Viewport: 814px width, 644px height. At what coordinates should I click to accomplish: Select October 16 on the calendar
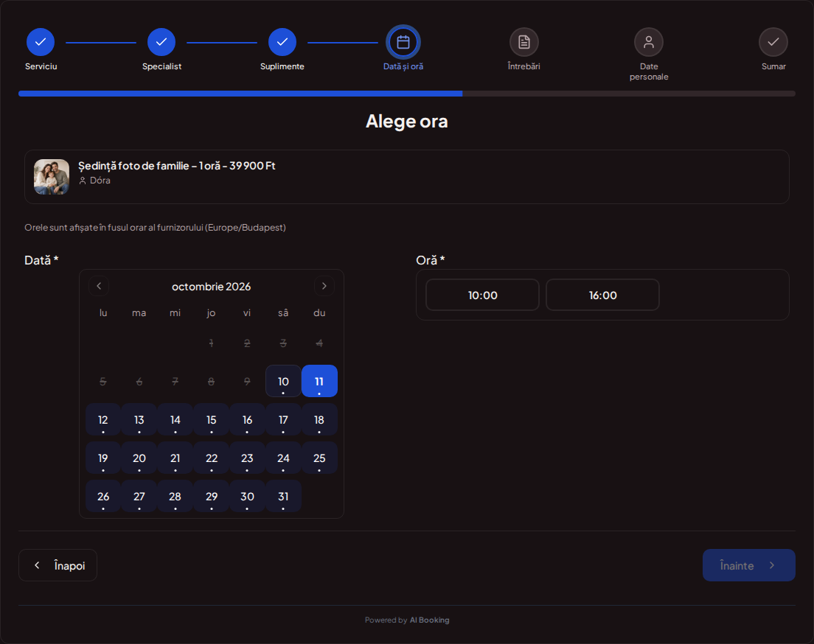tap(247, 420)
